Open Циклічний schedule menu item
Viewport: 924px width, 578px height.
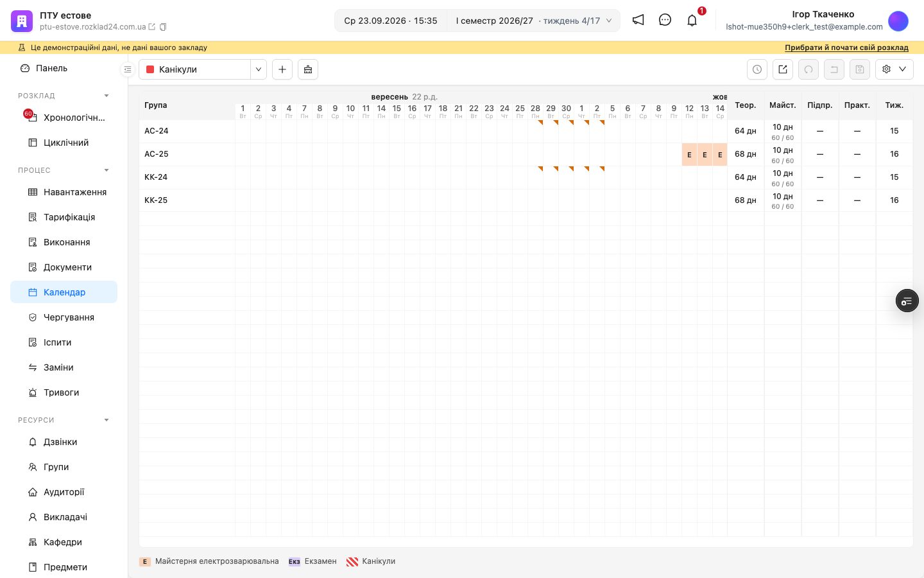pos(64,143)
